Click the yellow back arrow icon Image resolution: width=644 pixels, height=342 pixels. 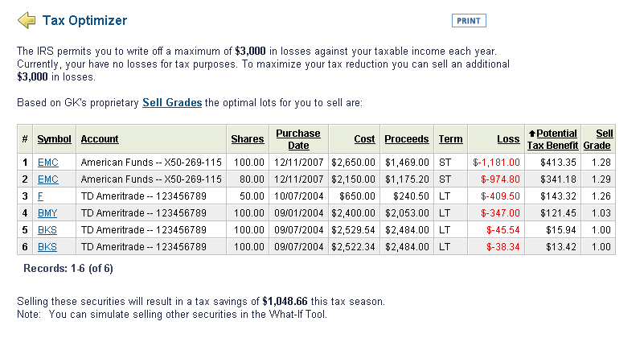coord(27,20)
